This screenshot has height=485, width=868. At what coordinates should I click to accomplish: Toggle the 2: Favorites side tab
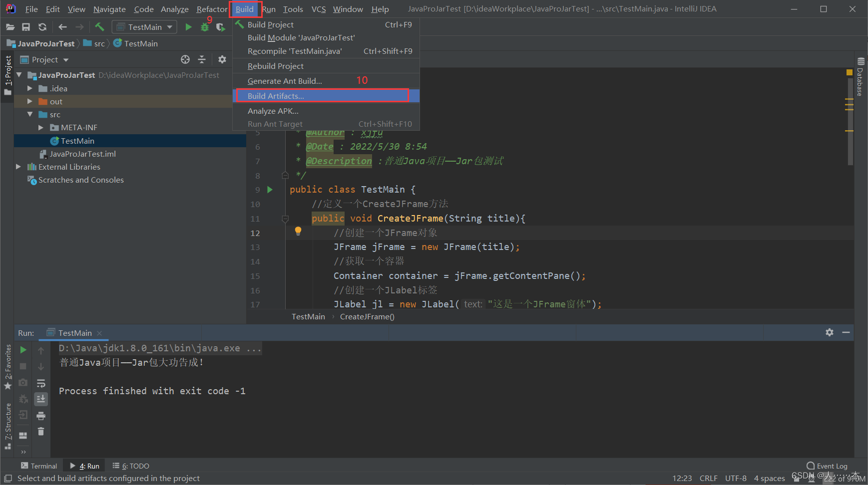tap(8, 367)
